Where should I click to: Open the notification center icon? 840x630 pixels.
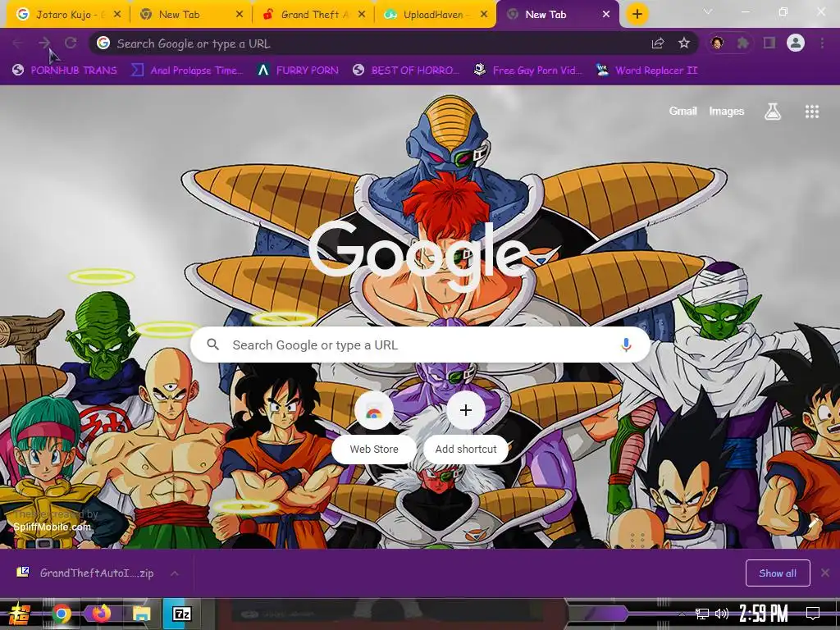pyautogui.click(x=813, y=614)
